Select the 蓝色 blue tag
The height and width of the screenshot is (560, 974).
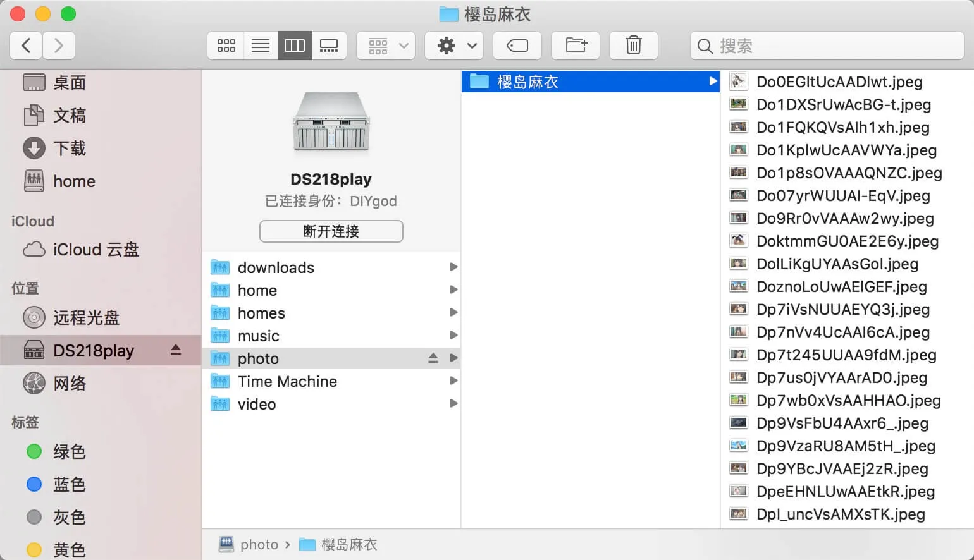pos(69,485)
